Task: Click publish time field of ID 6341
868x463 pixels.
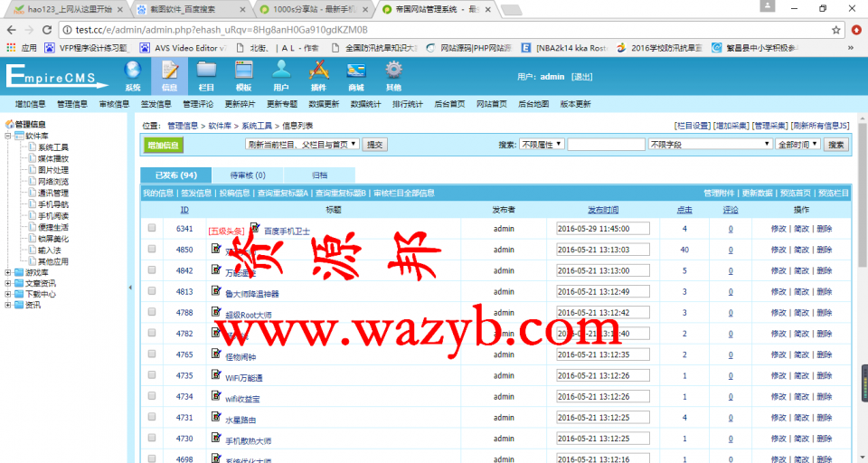Action: tap(603, 228)
